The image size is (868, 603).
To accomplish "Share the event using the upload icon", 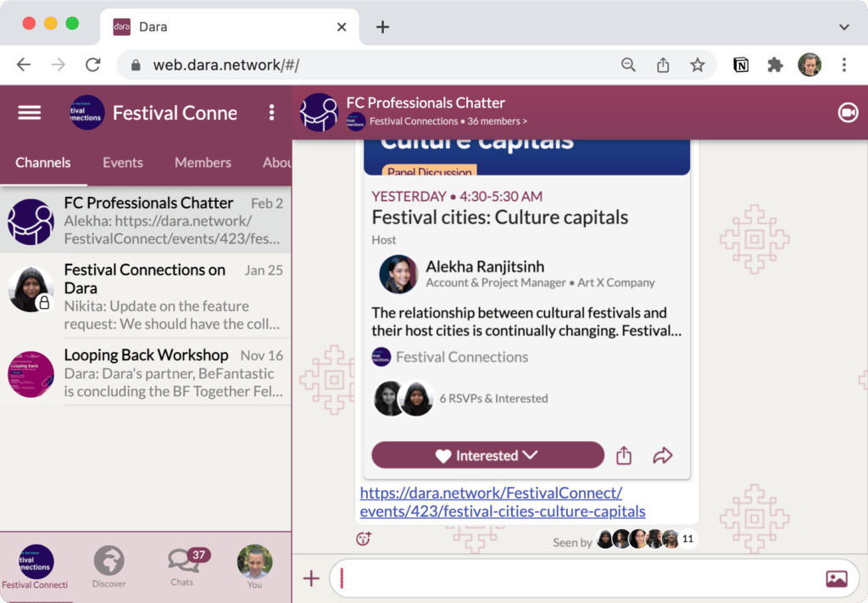I will (624, 455).
